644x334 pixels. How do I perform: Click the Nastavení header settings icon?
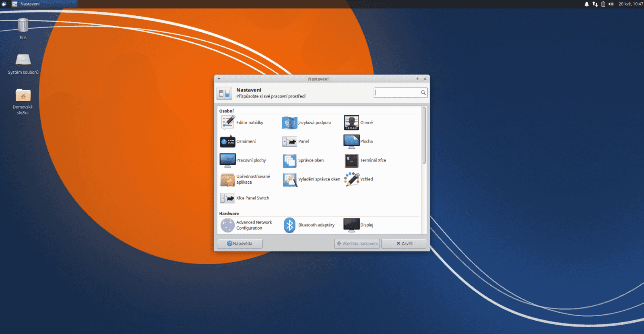click(224, 93)
